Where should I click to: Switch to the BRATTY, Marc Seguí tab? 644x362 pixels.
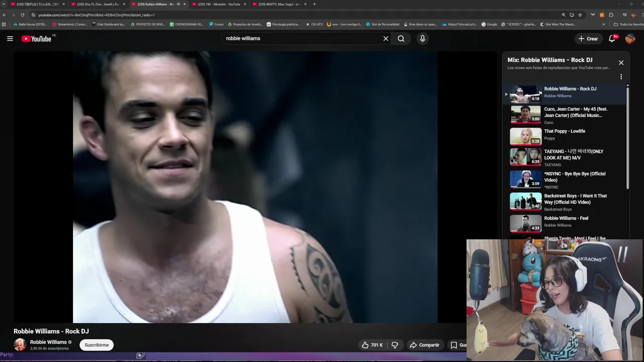(280, 4)
